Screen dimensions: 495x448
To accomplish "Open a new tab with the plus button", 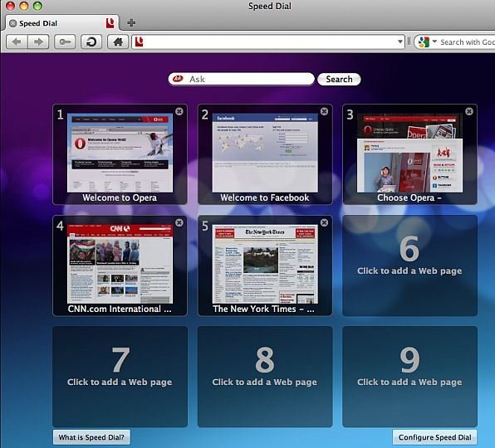I will pyautogui.click(x=131, y=22).
